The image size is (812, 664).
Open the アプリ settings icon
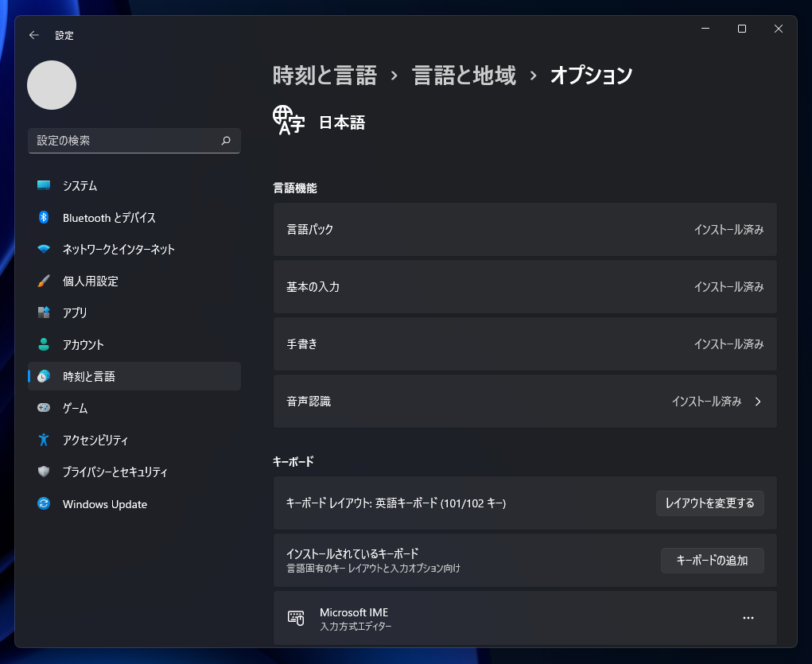pos(43,313)
